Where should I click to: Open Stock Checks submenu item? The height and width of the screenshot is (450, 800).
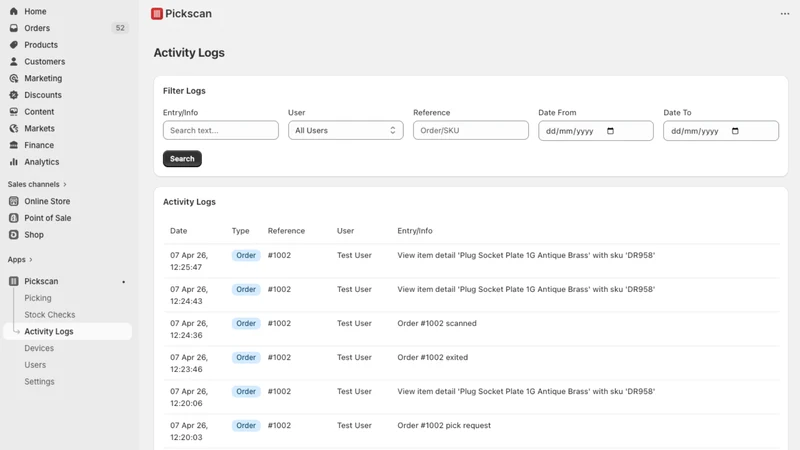pos(49,315)
